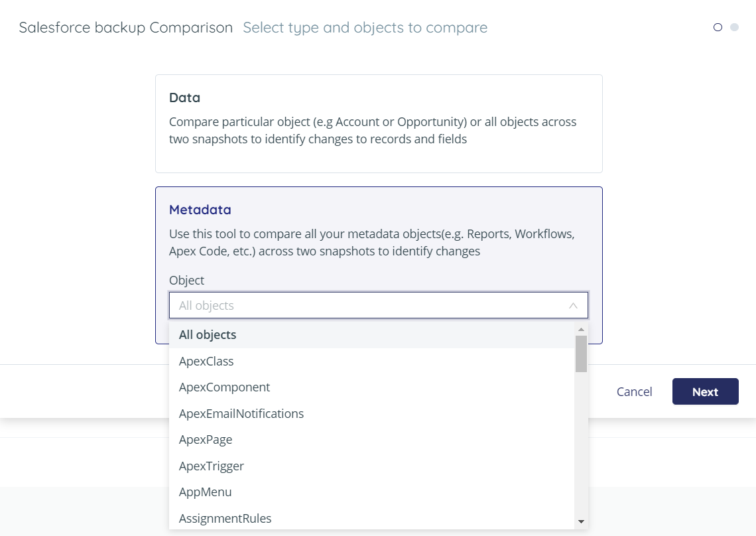Viewport: 756px width, 536px height.
Task: Pick ApexEmailNotifications from the options
Action: pyautogui.click(x=241, y=413)
